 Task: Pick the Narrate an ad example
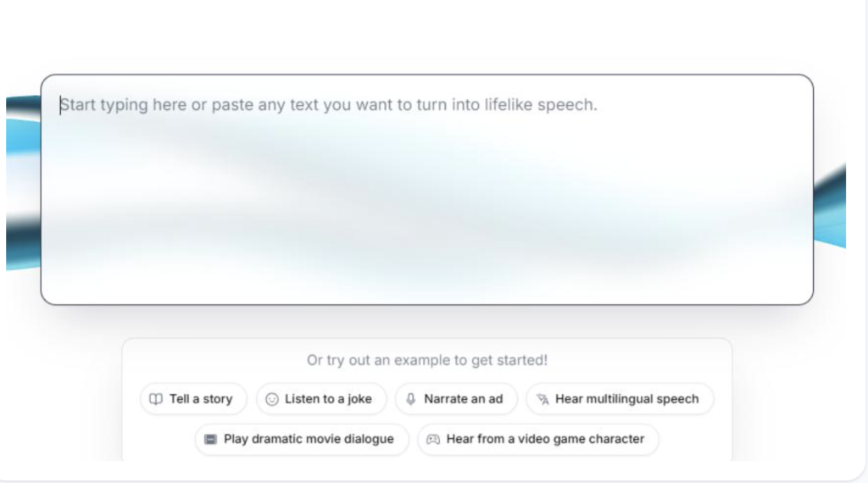pos(456,399)
